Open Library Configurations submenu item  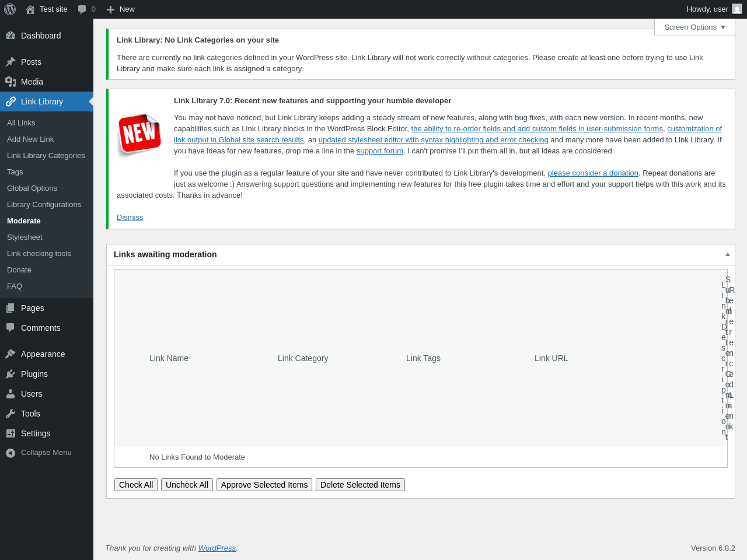pos(44,205)
